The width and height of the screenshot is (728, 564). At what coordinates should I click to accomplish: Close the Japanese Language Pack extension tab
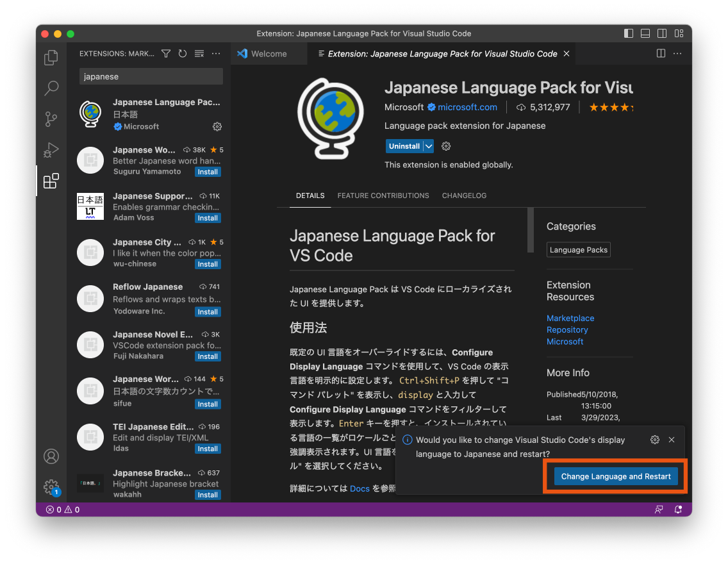[567, 54]
